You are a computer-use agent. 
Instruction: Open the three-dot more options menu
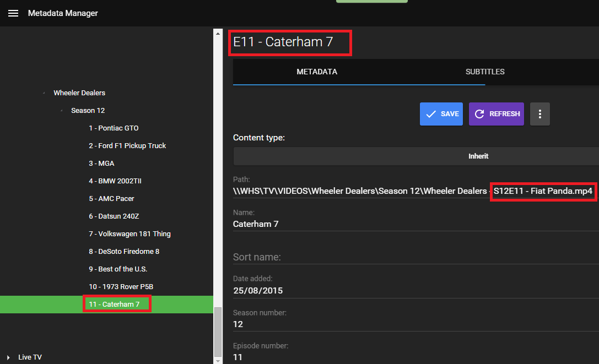click(x=540, y=114)
